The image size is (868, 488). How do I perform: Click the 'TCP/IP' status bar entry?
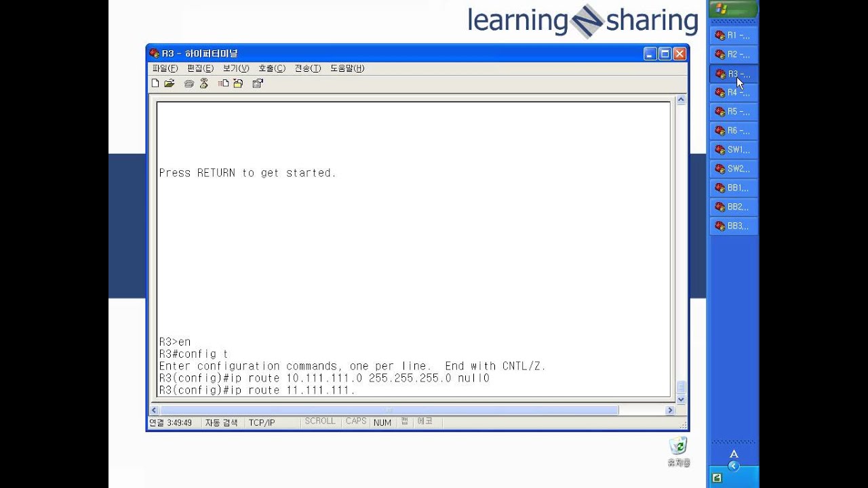point(262,423)
